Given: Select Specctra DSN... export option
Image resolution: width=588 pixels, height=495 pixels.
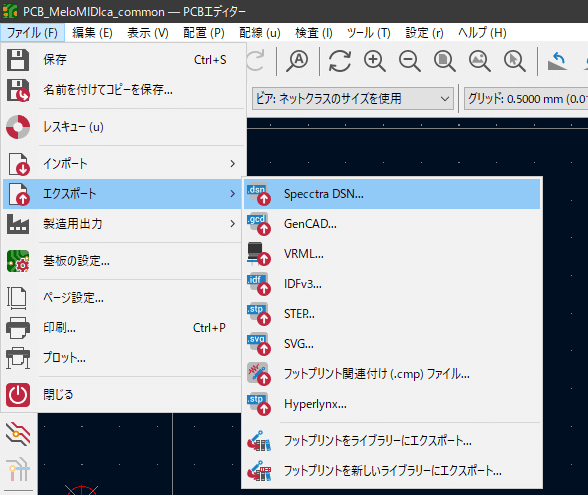Looking at the screenshot, I should click(392, 194).
